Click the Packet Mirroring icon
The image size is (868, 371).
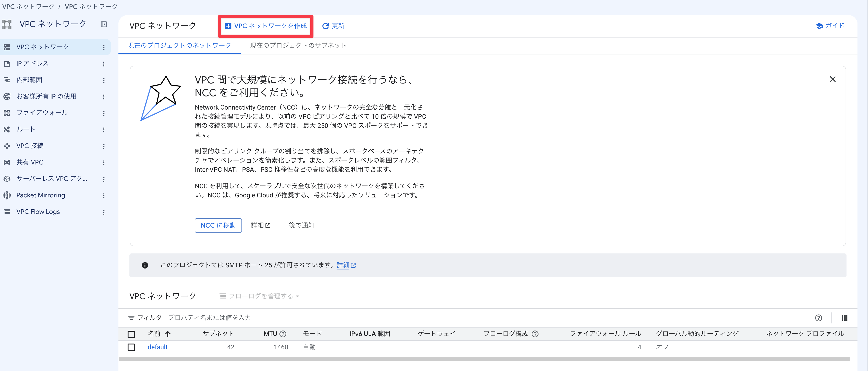[7, 195]
